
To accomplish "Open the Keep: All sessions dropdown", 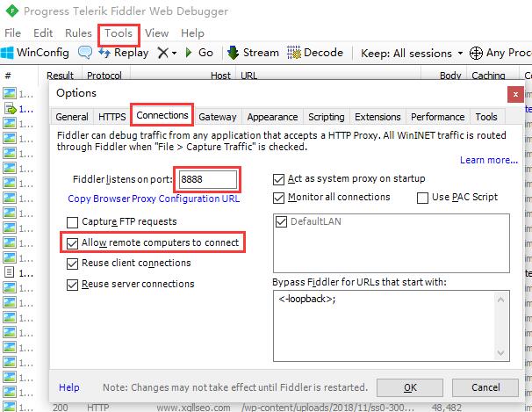I will tap(412, 53).
